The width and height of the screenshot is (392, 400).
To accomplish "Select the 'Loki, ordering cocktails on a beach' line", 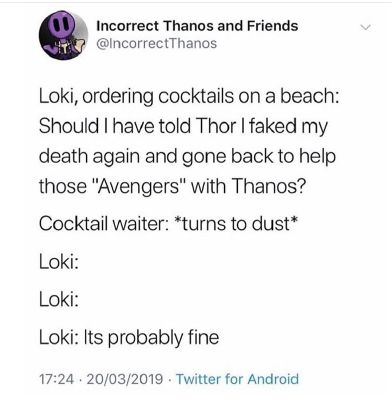I will point(189,97).
